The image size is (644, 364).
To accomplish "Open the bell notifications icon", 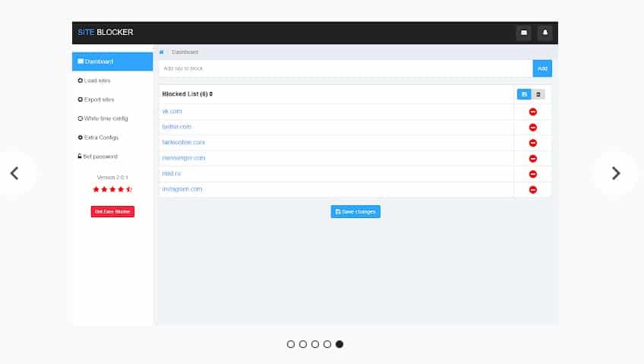I will coord(545,33).
